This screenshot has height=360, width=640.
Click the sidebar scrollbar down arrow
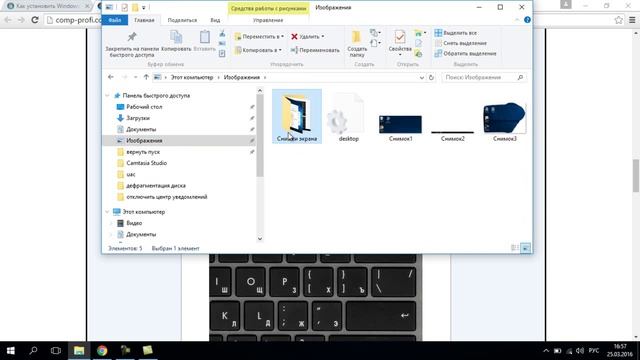pyautogui.click(x=260, y=239)
